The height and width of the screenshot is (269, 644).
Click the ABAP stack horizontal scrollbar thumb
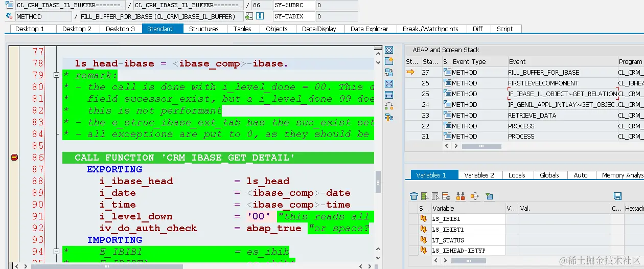[481, 146]
